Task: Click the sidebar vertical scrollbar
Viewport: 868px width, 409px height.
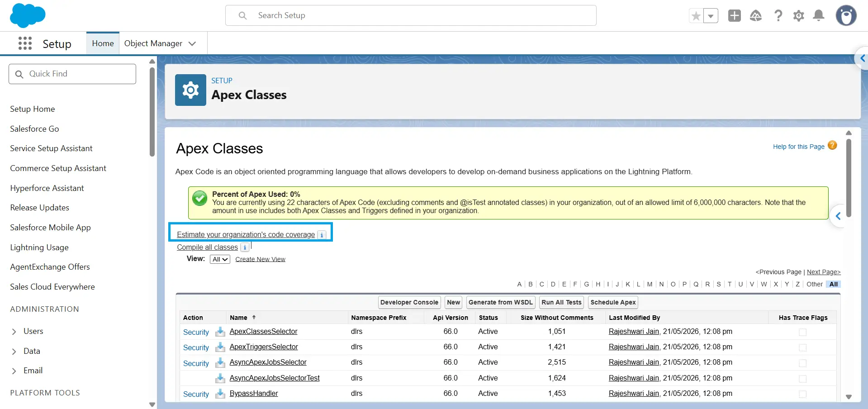Action: tap(152, 112)
